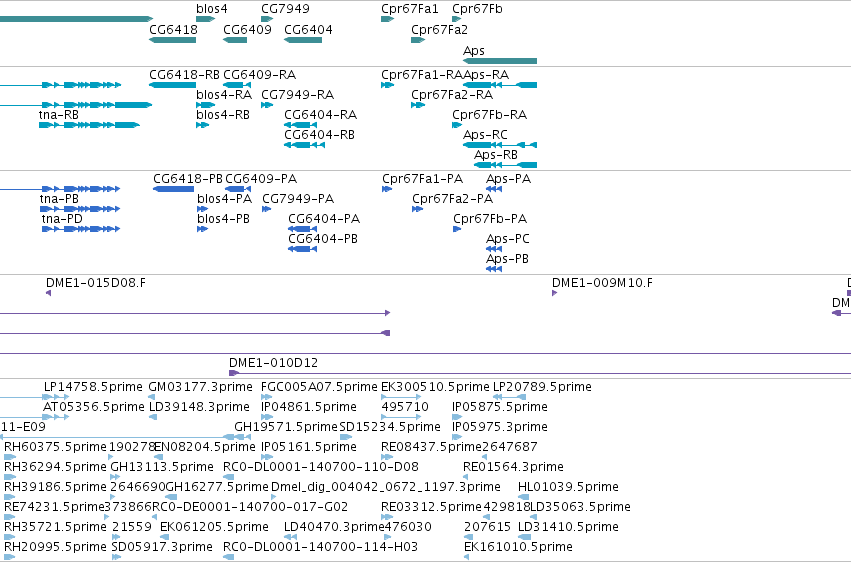Click EST LP20789.5prime
This screenshot has width=851, height=562.
coord(509,397)
